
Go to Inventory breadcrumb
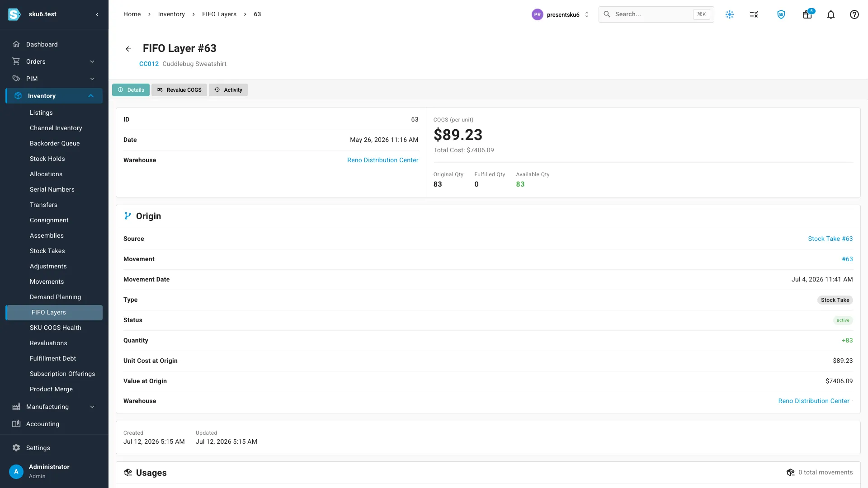(171, 14)
